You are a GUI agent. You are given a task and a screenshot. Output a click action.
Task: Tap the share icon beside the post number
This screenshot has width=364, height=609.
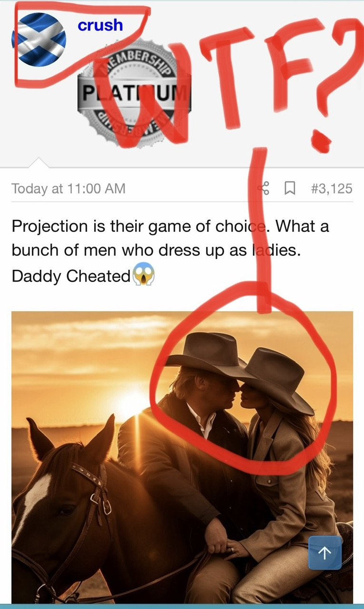[x=263, y=189]
